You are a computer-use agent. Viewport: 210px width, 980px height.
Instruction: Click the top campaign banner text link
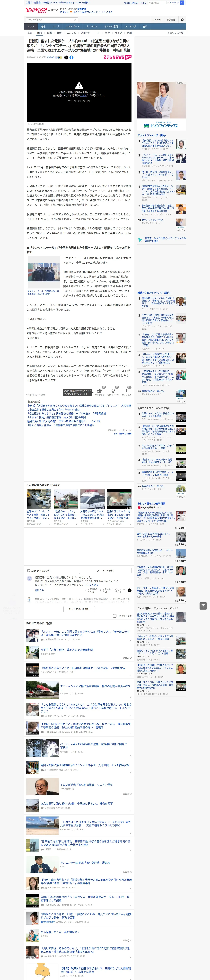58,3
